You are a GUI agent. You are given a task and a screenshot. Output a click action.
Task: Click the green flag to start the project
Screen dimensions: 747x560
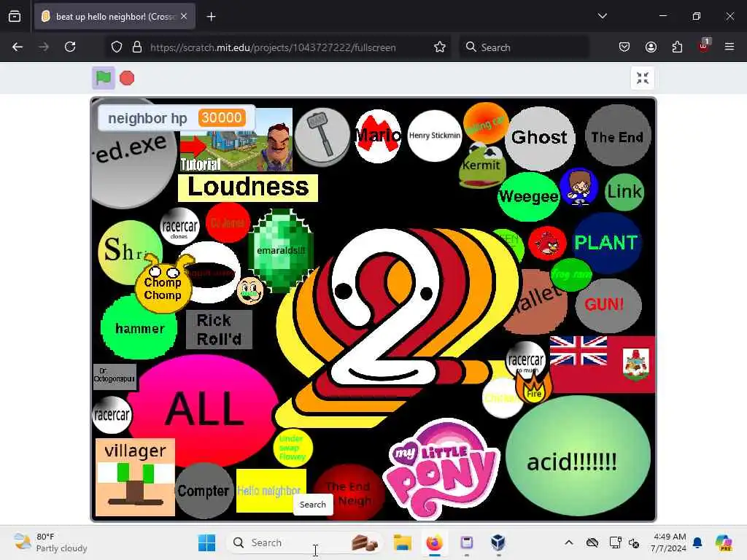(104, 77)
